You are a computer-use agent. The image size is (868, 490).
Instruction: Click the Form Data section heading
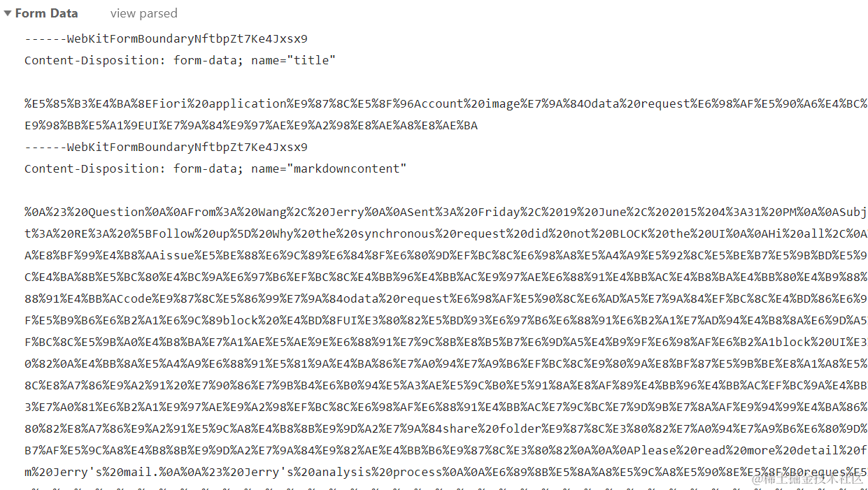click(x=46, y=13)
